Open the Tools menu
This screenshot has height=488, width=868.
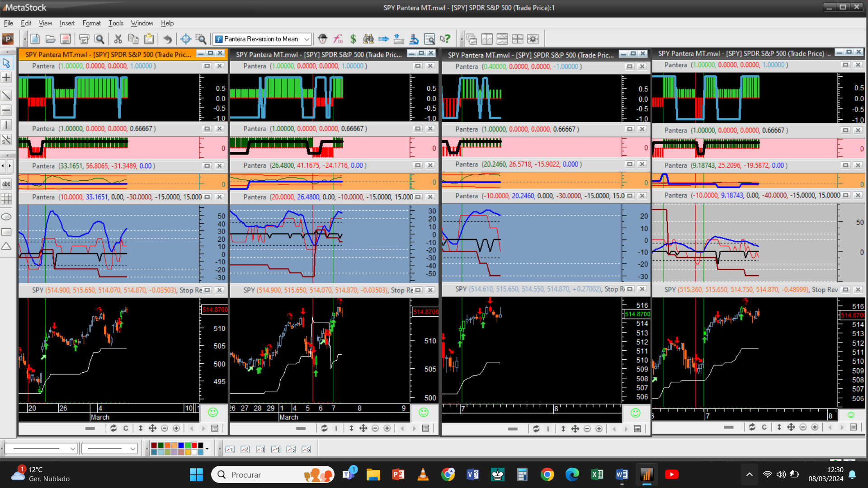[116, 23]
